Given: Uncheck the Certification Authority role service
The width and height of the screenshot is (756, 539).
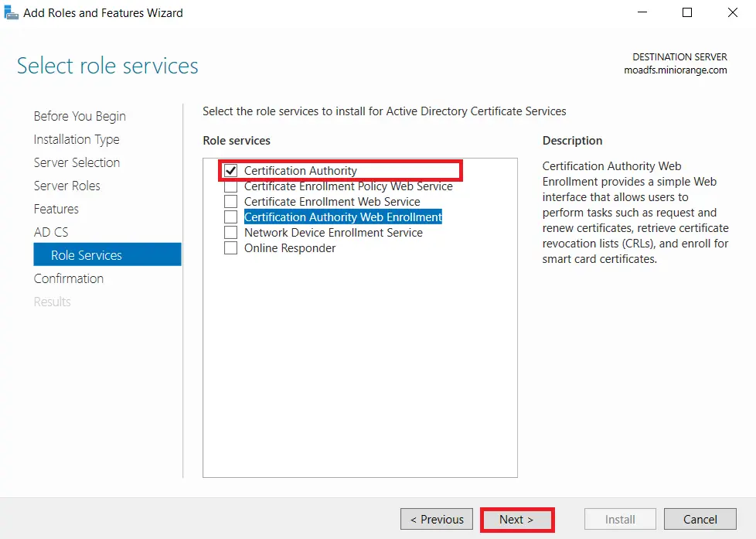Looking at the screenshot, I should [x=230, y=171].
